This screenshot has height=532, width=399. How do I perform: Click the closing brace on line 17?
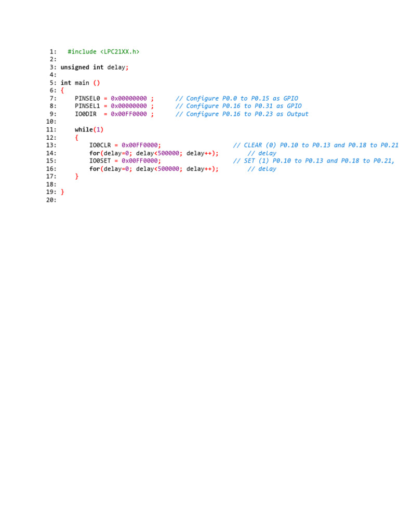(x=76, y=176)
